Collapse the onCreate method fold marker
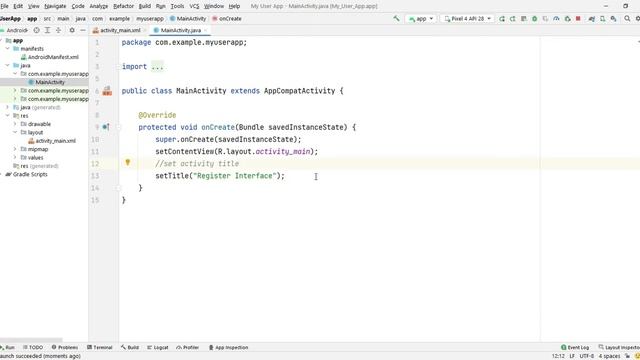 pyautogui.click(x=118, y=127)
